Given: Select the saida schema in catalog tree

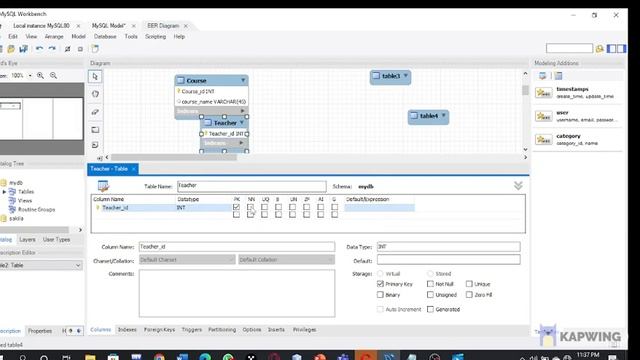Looking at the screenshot, I should [16, 218].
